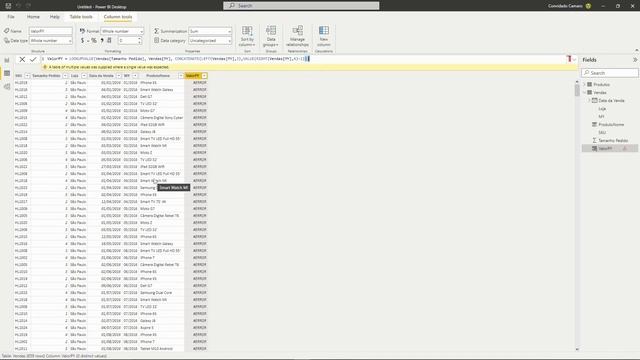Open Sort by column
The image size is (640, 360).
point(247,36)
